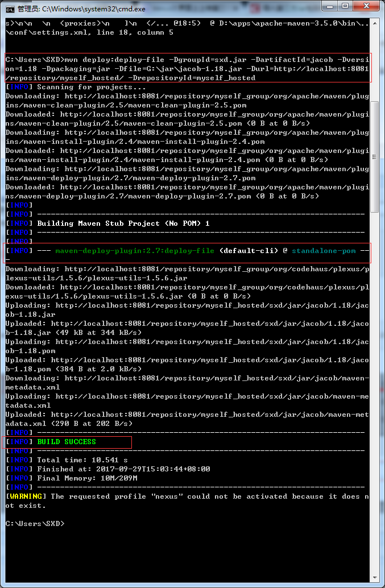Screen dimensions: 385x588
Task: Click the mvn deploy:deploy-file command text
Action: [x=187, y=69]
